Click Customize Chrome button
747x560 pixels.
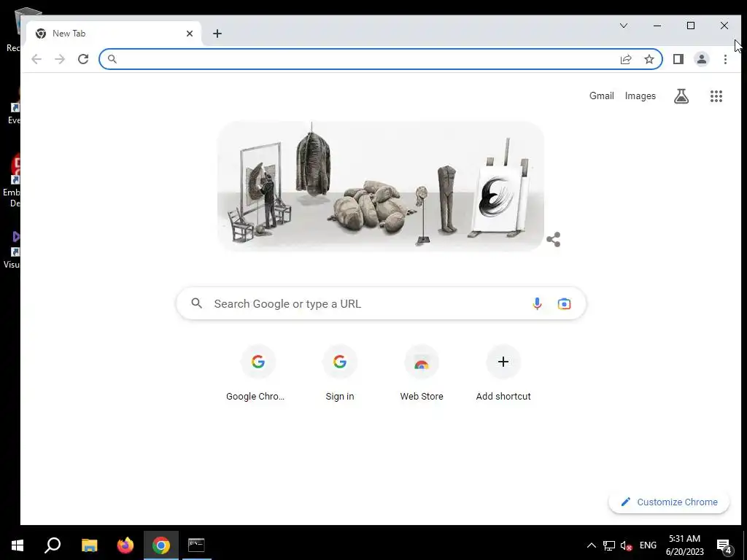tap(669, 502)
